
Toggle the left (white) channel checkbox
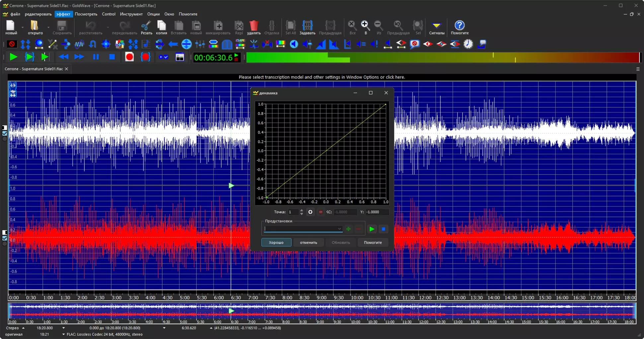coord(5,133)
